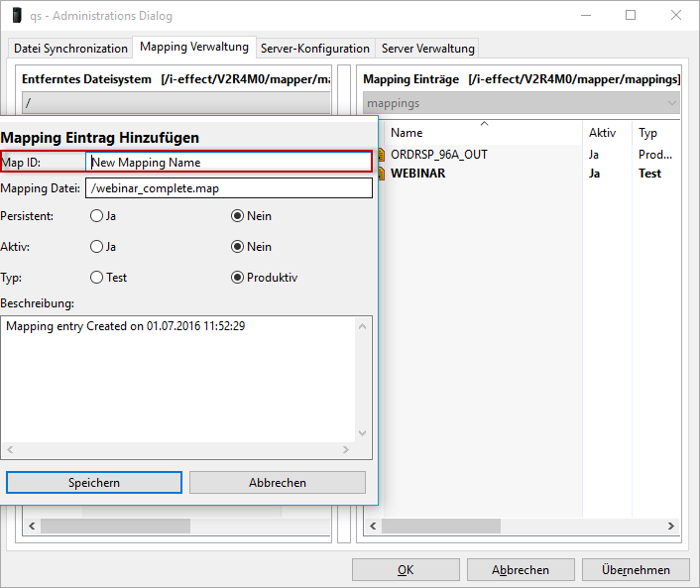The height and width of the screenshot is (588, 700).
Task: Click down scroll arrow in Beschreibung box
Action: pyautogui.click(x=362, y=433)
